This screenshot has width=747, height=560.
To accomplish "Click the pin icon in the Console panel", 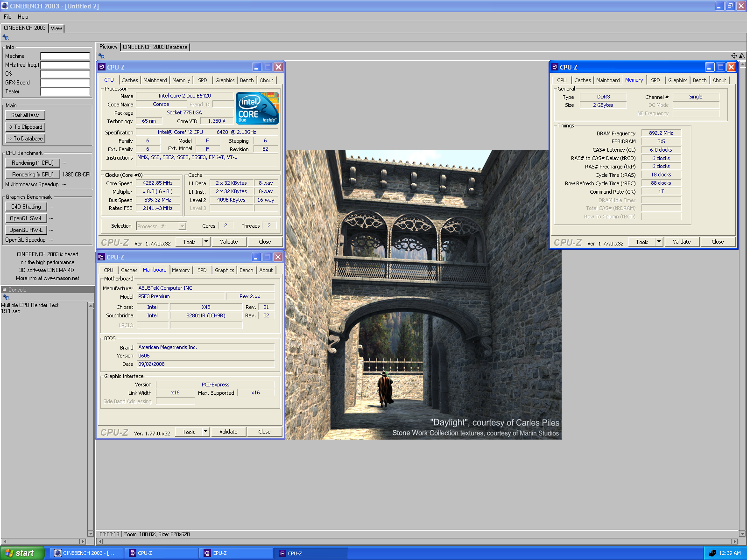I will click(x=6, y=297).
